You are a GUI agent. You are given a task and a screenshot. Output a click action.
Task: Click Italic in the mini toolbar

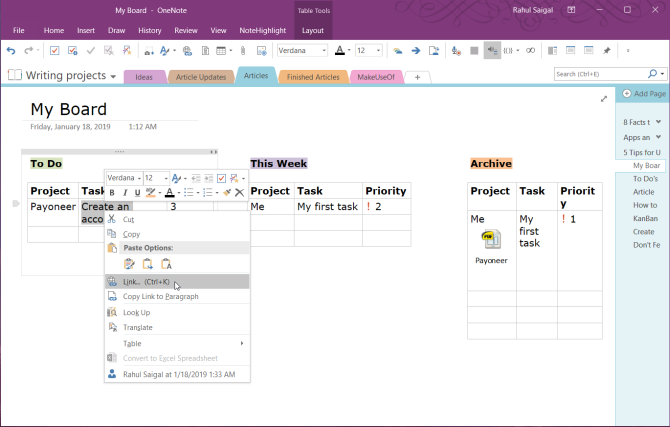tap(124, 193)
